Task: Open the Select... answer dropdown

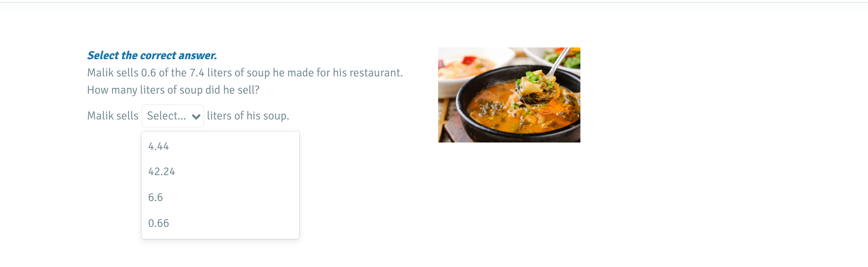Action: pos(173,116)
